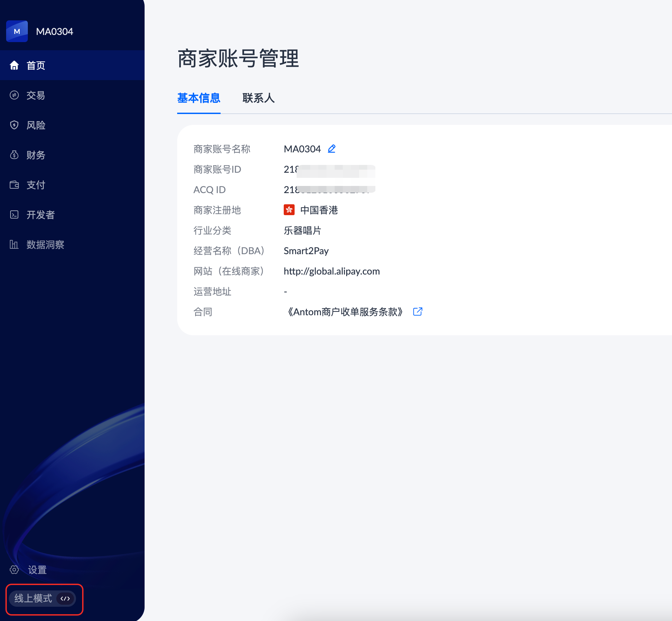Click the 风险 shield icon
Image resolution: width=672 pixels, height=621 pixels.
pos(14,125)
